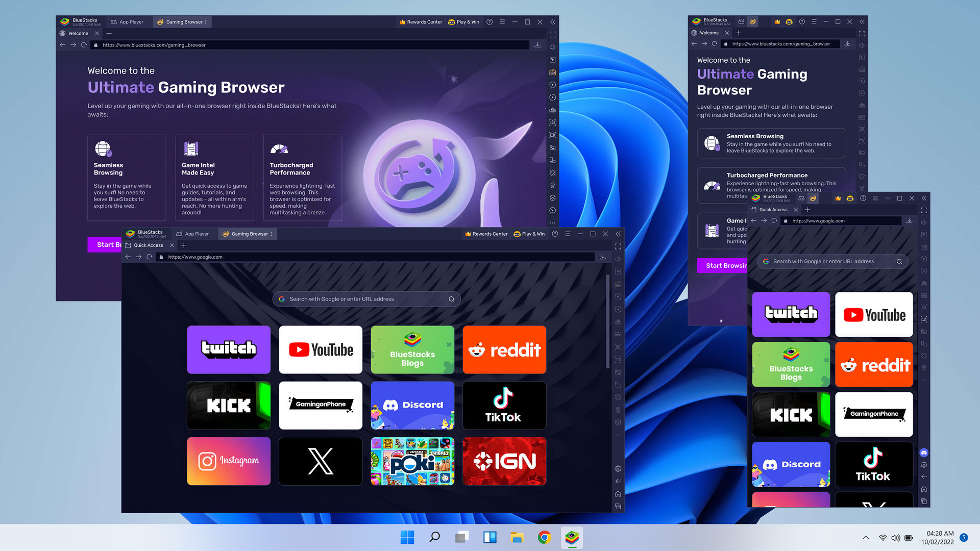Open the help icon in center Quick Access window

pyautogui.click(x=555, y=234)
